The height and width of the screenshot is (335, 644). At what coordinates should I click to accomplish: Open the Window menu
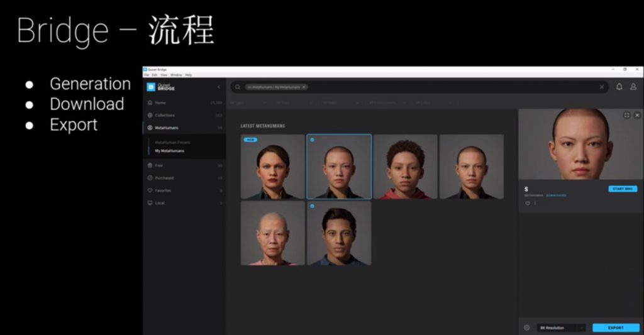coord(176,75)
